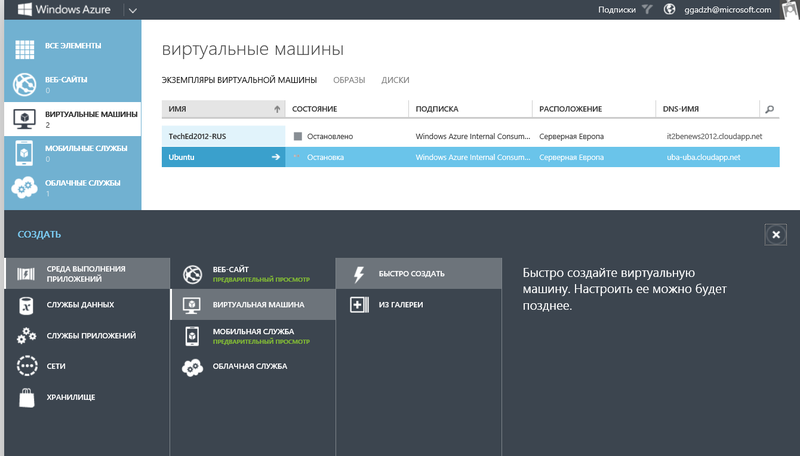Click the Windows Azure logo
800x456 pixels.
click(x=64, y=9)
